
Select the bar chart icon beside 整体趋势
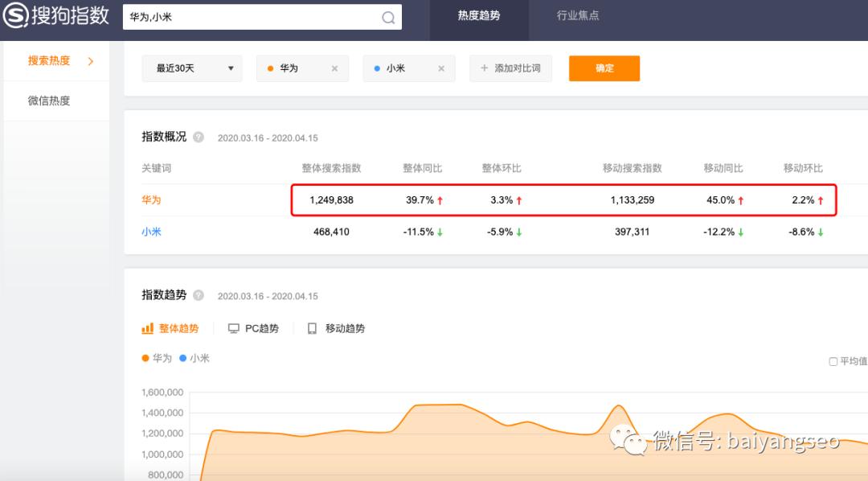[146, 328]
